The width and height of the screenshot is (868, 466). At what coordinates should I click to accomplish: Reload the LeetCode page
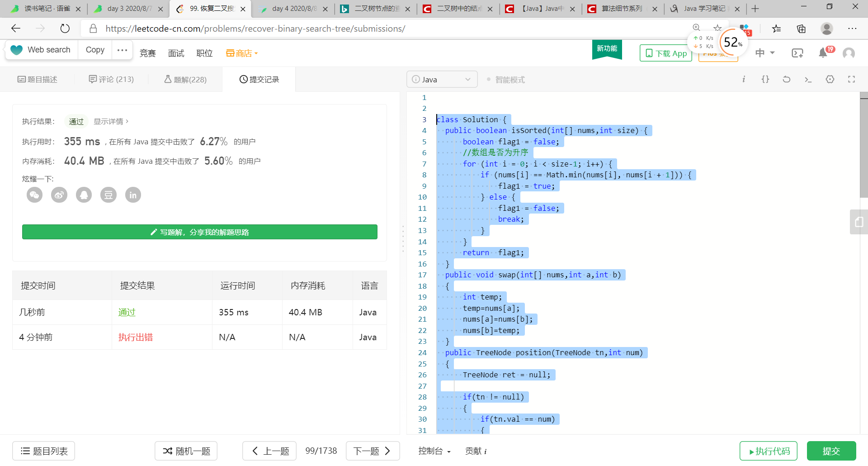pyautogui.click(x=65, y=29)
